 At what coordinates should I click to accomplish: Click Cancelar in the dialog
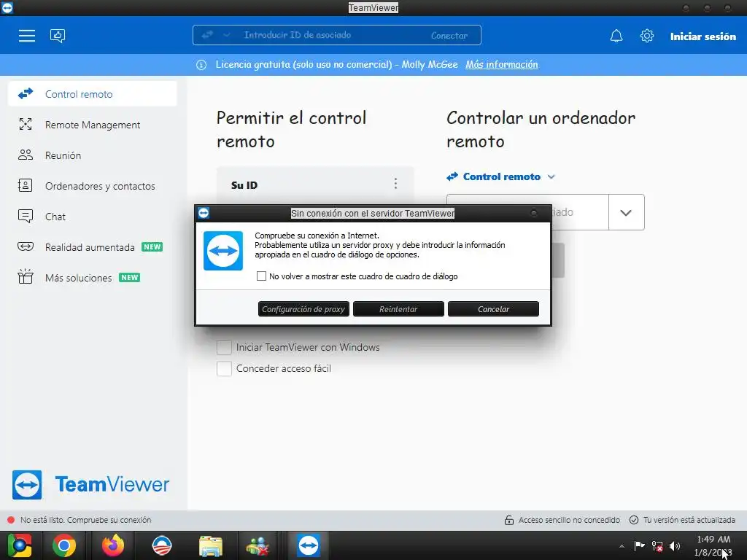[493, 309]
